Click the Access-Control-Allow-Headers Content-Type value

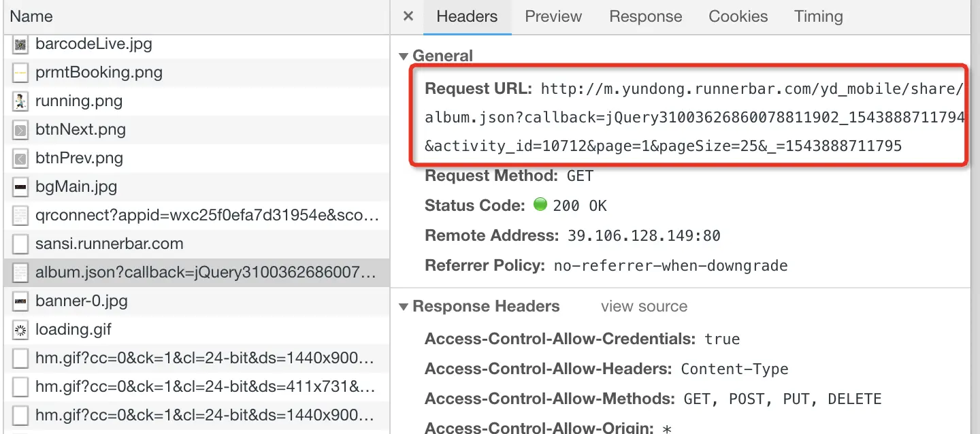[x=734, y=369]
